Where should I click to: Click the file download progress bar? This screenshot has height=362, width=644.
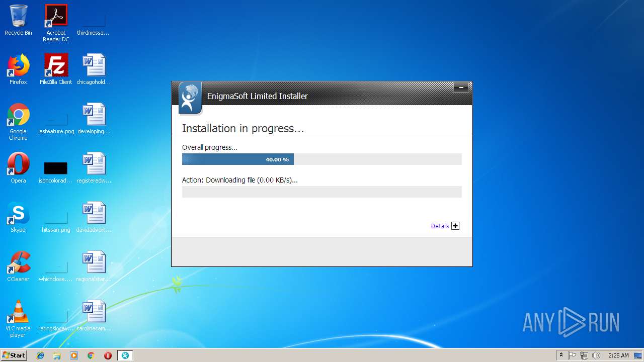[322, 192]
